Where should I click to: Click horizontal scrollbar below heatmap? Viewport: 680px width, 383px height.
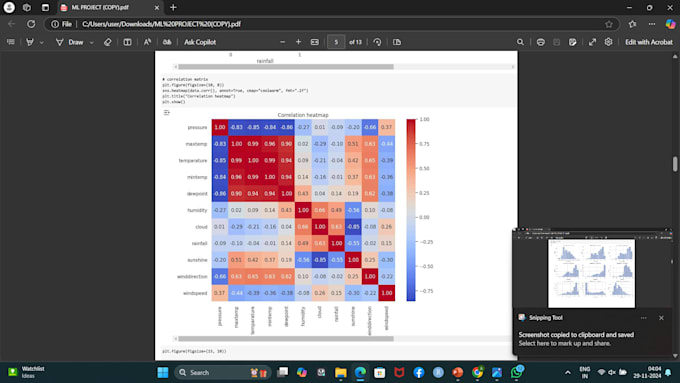click(286, 338)
